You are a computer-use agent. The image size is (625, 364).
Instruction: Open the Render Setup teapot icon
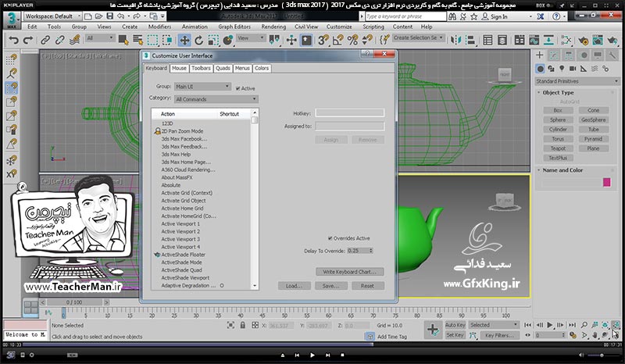pos(583,40)
